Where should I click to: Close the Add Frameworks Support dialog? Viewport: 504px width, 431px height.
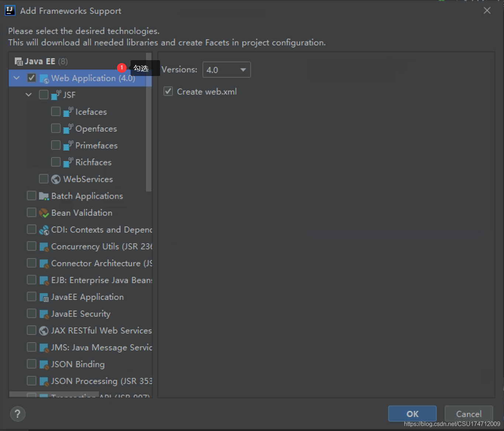coord(487,10)
